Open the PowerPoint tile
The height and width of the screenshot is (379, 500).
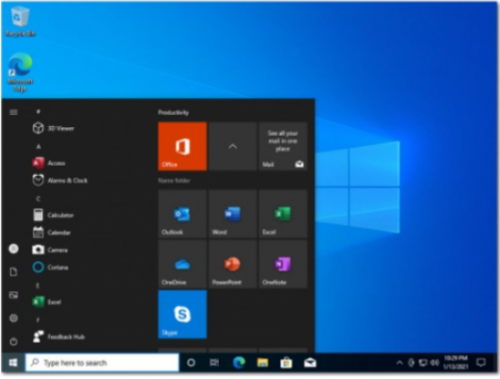(233, 264)
